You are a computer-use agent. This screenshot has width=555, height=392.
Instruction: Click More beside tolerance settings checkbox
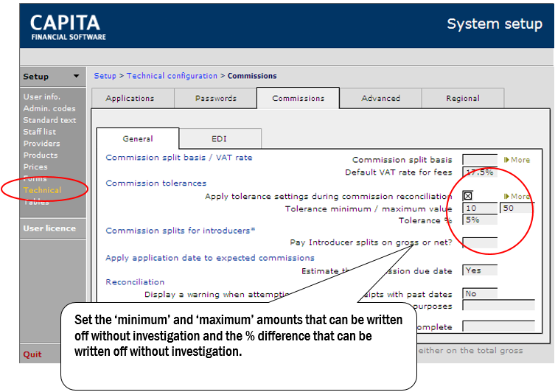517,196
